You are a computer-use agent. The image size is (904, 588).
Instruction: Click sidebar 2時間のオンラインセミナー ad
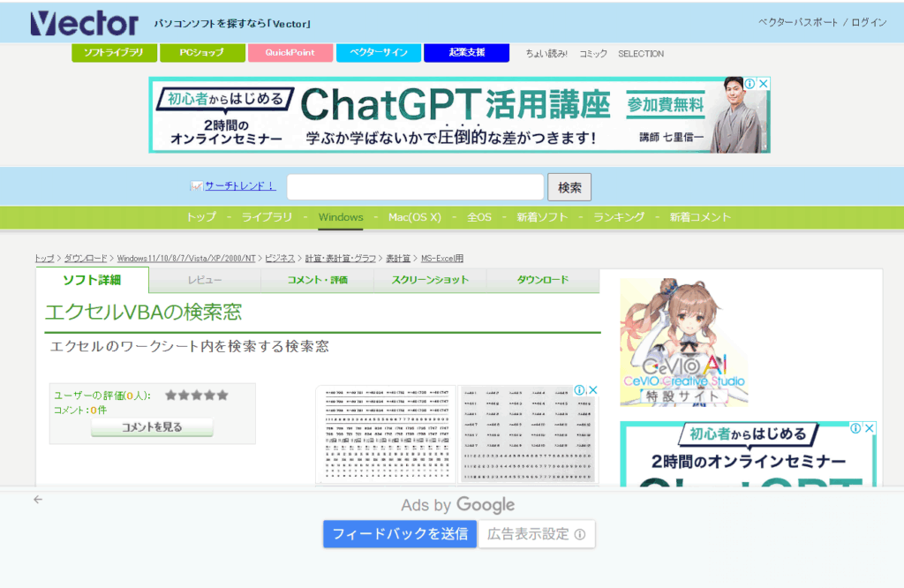tap(749, 455)
